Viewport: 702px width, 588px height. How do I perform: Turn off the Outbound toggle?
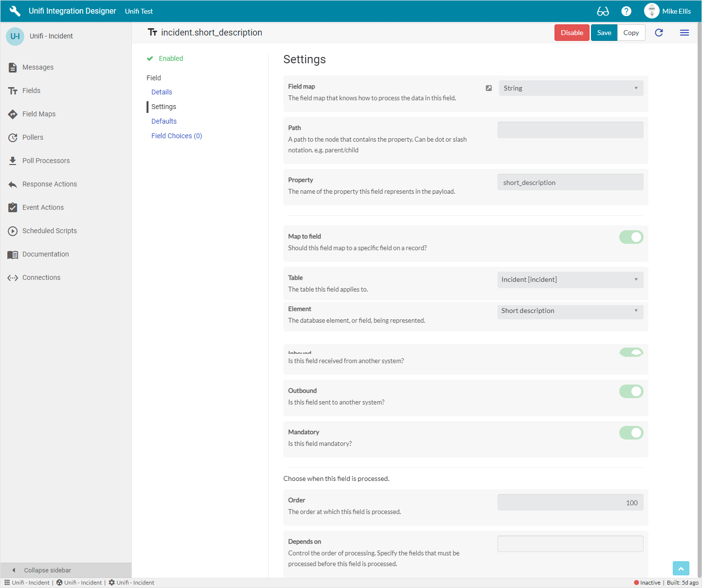(x=631, y=391)
